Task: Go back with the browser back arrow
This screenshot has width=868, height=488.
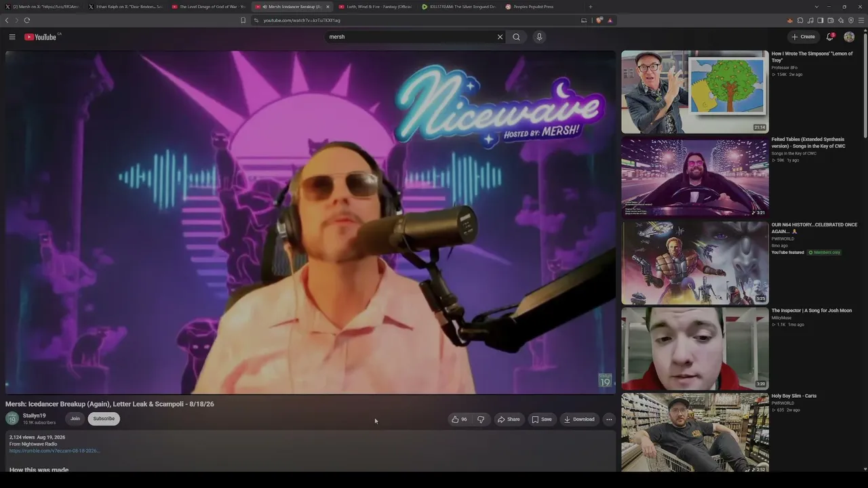Action: pos(7,20)
